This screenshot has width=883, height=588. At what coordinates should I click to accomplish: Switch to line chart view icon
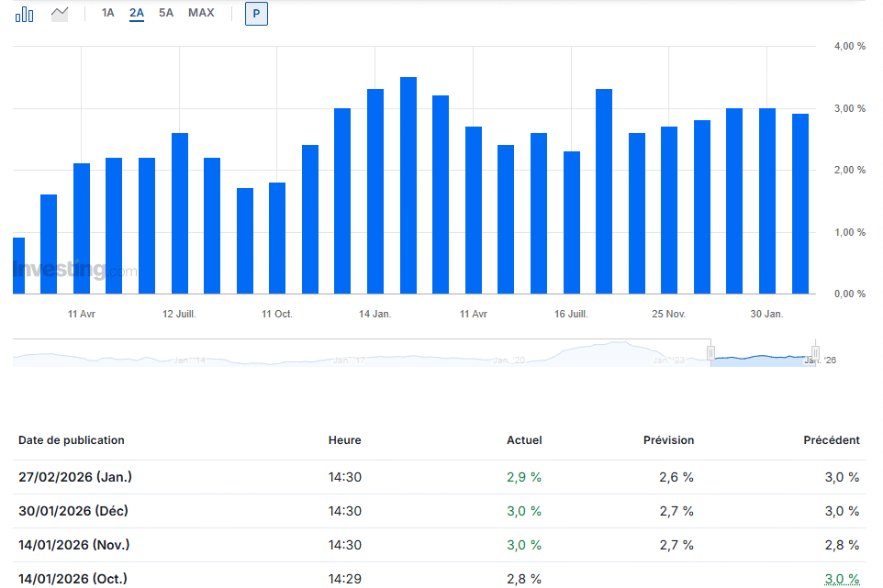(60, 14)
